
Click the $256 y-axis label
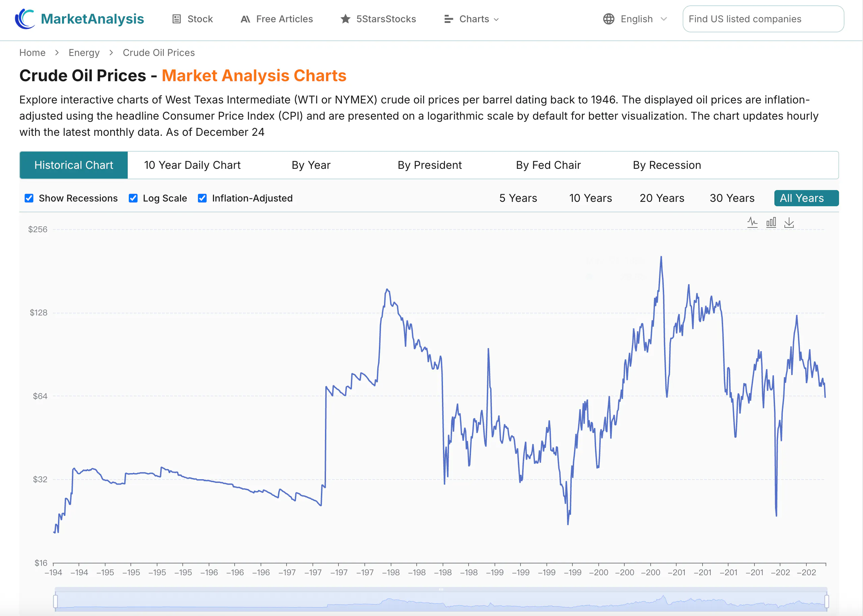pyautogui.click(x=37, y=229)
